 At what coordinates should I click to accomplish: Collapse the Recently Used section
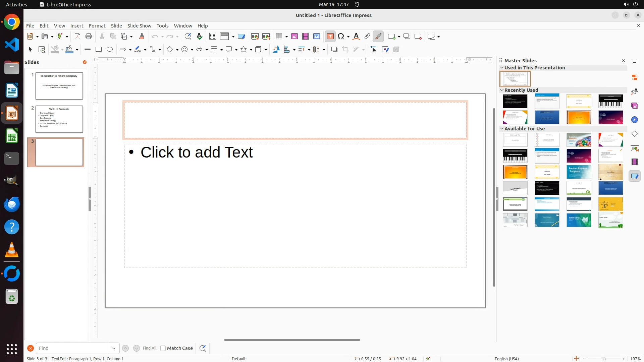[x=502, y=90]
